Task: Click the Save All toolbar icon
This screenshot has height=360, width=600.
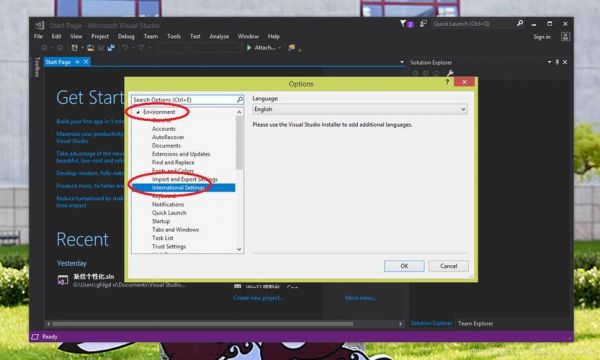Action: (x=111, y=48)
